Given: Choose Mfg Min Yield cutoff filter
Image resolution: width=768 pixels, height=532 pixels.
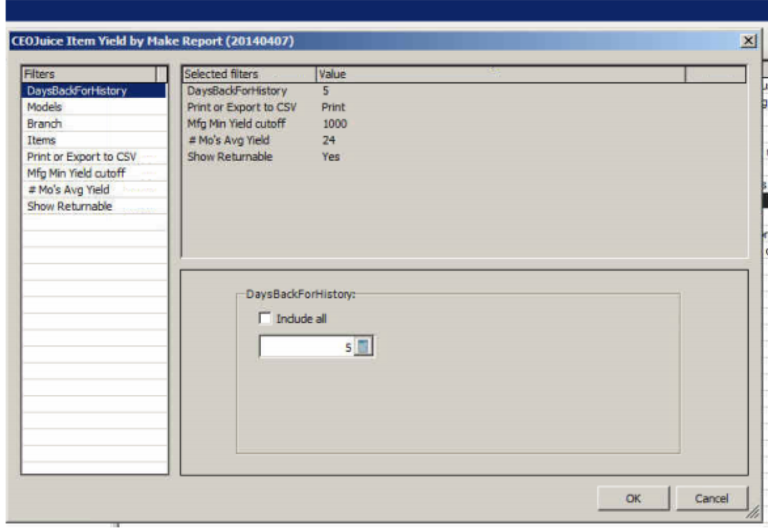Looking at the screenshot, I should (94, 173).
